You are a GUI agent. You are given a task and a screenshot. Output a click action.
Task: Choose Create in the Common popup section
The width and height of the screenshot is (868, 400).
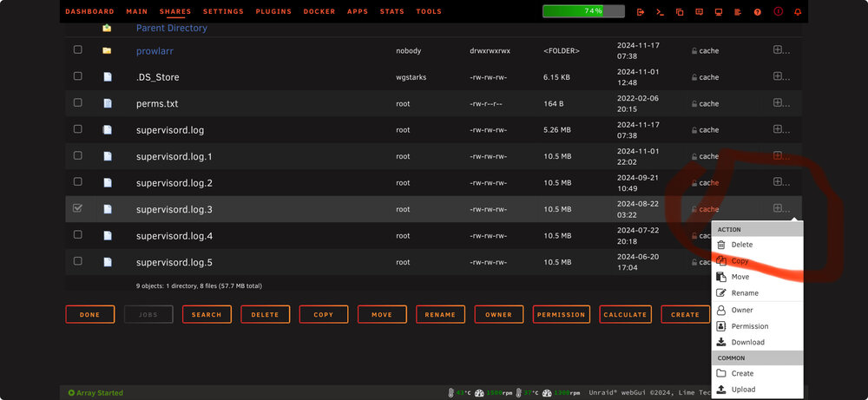pyautogui.click(x=757, y=373)
